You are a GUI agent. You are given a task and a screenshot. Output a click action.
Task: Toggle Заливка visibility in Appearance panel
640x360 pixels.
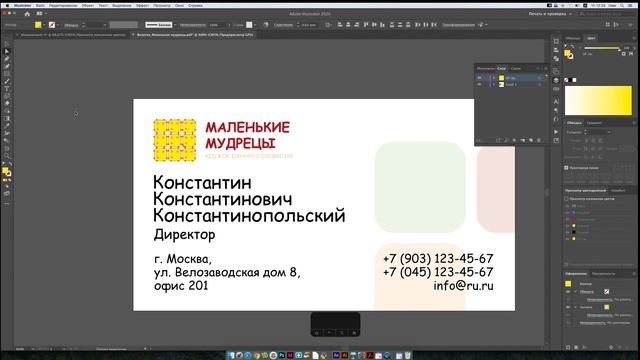(568, 307)
